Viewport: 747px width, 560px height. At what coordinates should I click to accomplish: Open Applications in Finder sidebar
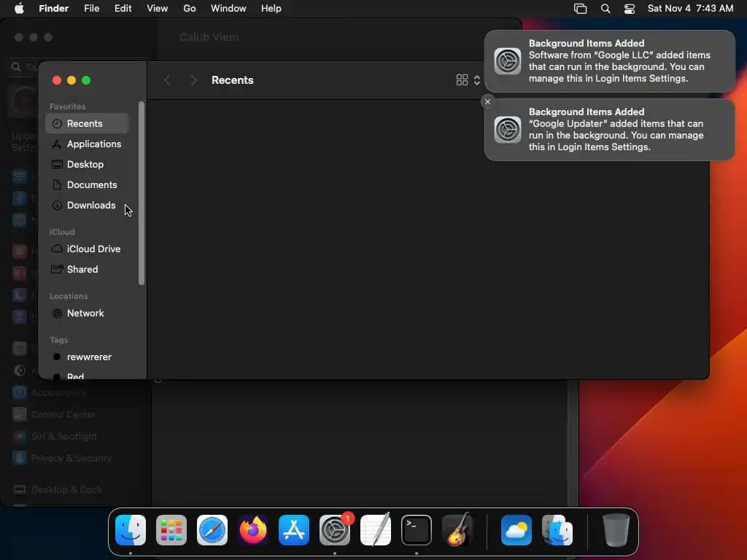pyautogui.click(x=88, y=144)
